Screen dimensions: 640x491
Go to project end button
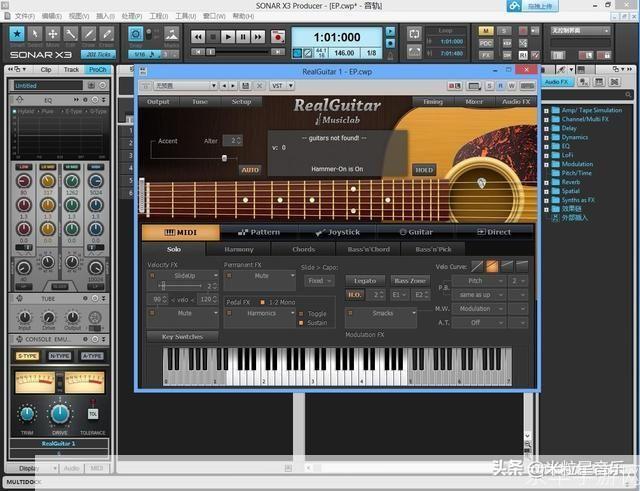click(x=278, y=52)
